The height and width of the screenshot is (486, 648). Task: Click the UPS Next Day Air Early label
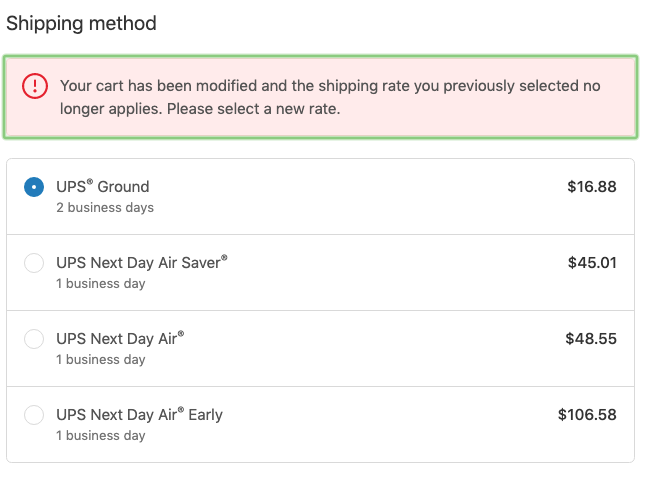[139, 415]
